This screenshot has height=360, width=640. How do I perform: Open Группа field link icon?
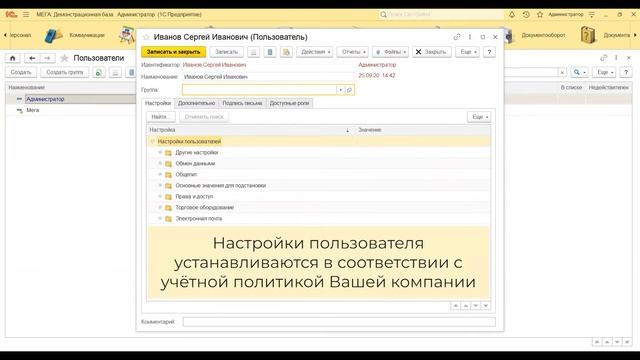[349, 90]
